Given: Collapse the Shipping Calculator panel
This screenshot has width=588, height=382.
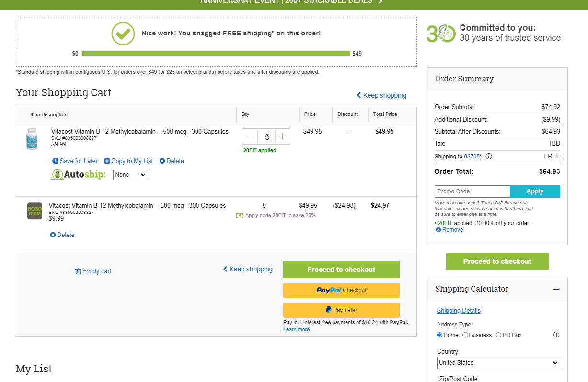Looking at the screenshot, I should (556, 289).
